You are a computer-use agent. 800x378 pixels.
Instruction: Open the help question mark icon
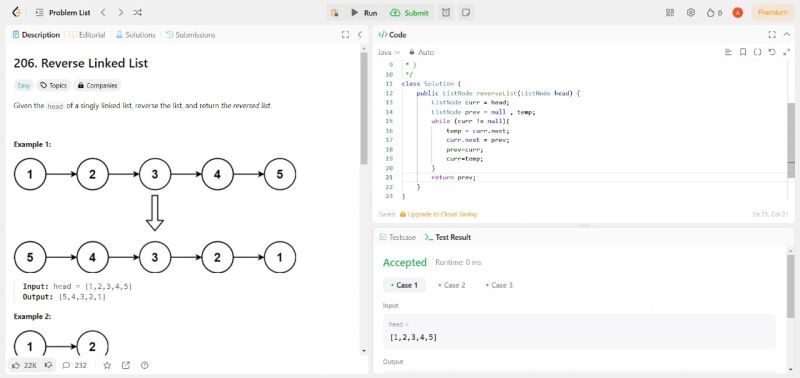(144, 365)
